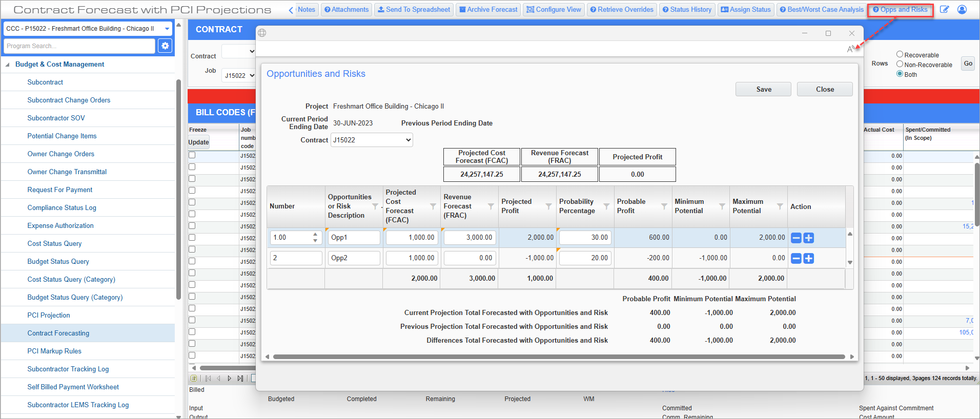Image resolution: width=980 pixels, height=419 pixels.
Task: Open PCI Projection in sidebar
Action: [x=49, y=316]
